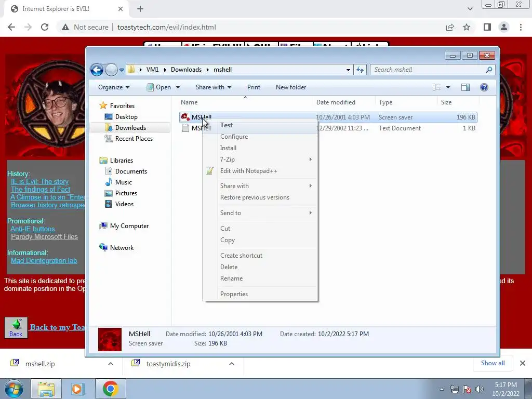This screenshot has width=532, height=399.
Task: Expand the address bar history dropdown
Action: pyautogui.click(x=348, y=70)
